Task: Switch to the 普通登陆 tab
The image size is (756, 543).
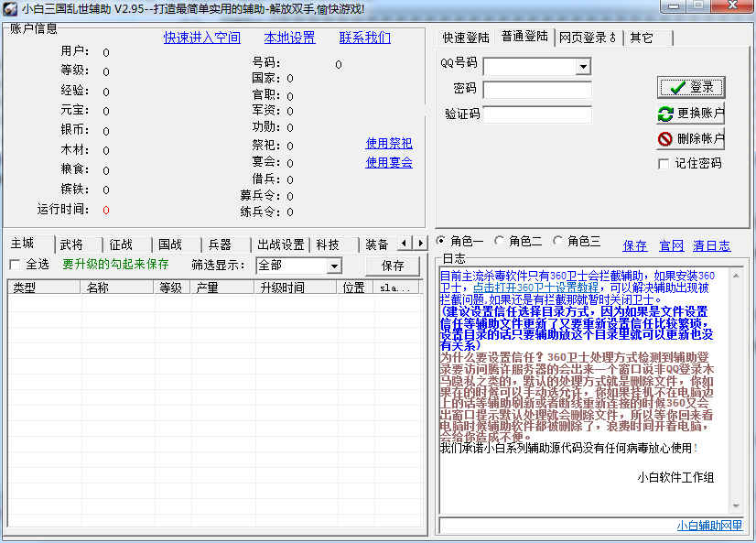Action: [524, 36]
